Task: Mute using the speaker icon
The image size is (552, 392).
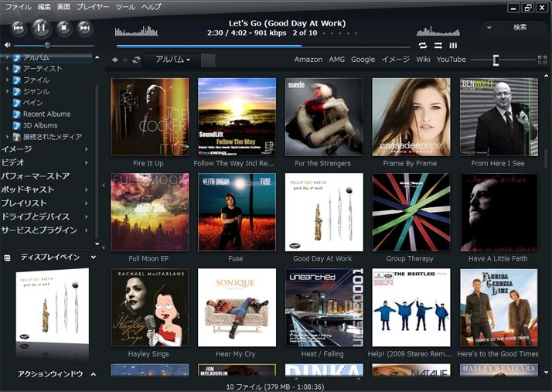Action: point(8,45)
